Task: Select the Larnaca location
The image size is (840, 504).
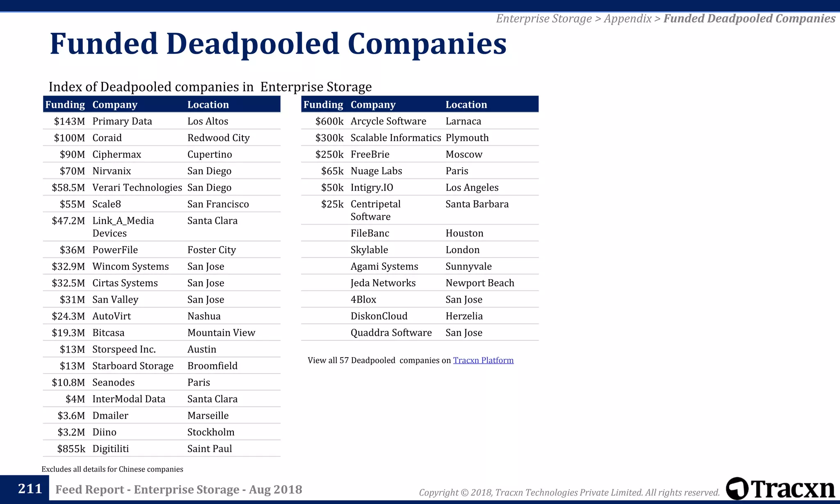Action: 463,121
